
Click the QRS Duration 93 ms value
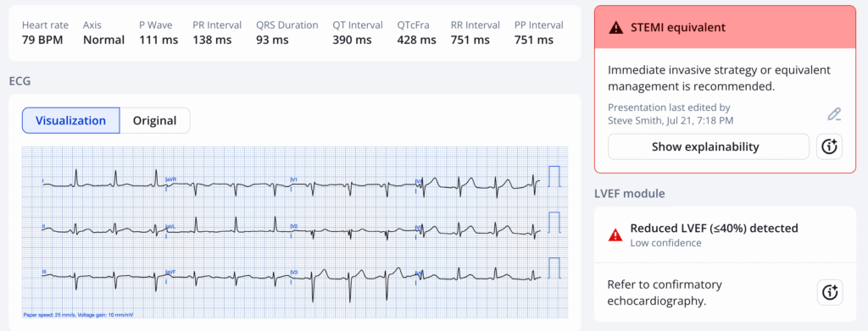coord(272,40)
